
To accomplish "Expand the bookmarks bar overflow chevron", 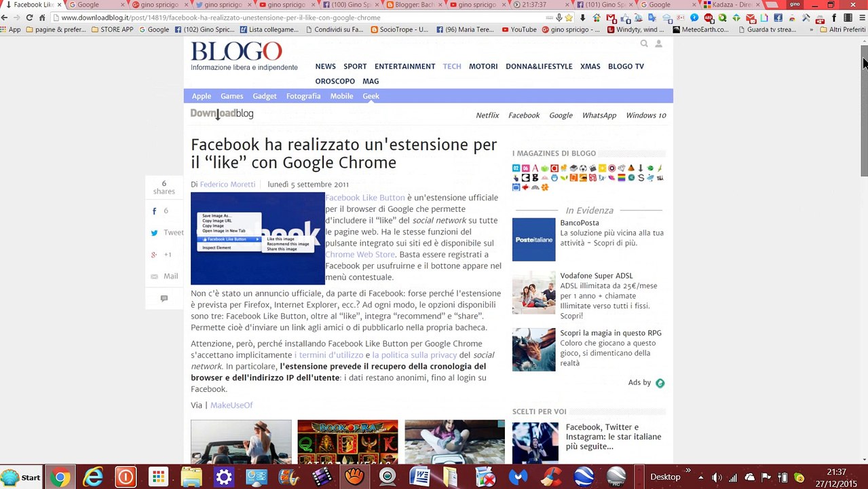I will (x=812, y=30).
